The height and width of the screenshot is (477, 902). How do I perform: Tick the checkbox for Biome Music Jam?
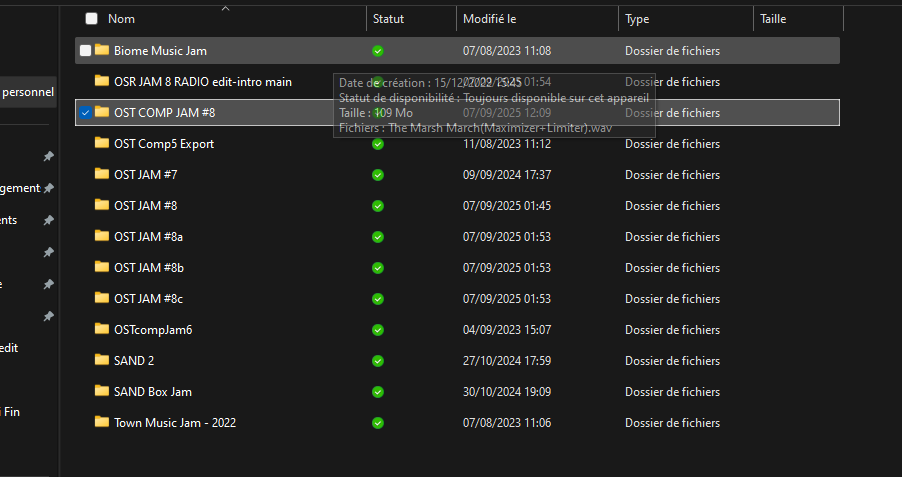85,50
